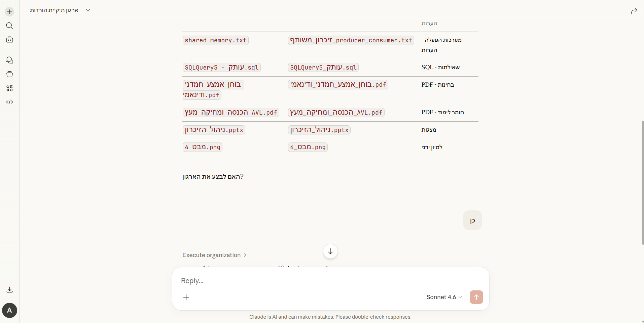The width and height of the screenshot is (644, 323).
Task: Open the search chats magnifier icon
Action: (9, 26)
